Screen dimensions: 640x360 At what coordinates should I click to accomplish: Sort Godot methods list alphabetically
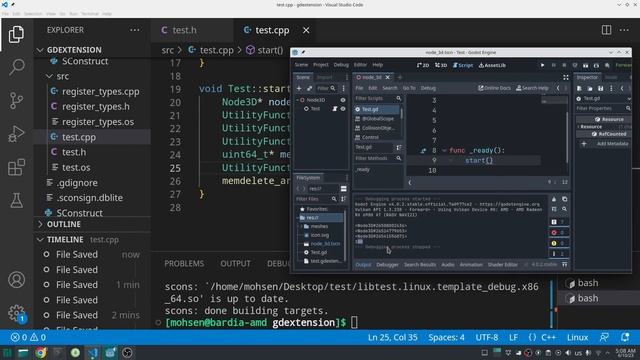pyautogui.click(x=398, y=147)
